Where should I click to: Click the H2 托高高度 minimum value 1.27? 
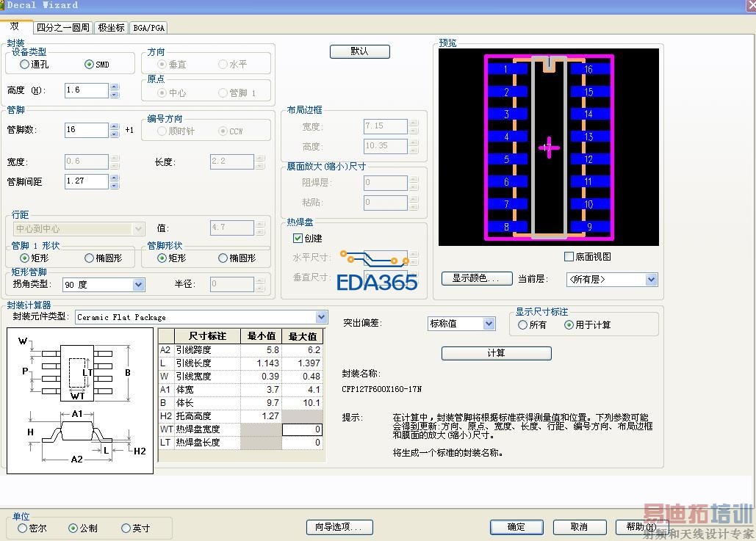coord(261,415)
